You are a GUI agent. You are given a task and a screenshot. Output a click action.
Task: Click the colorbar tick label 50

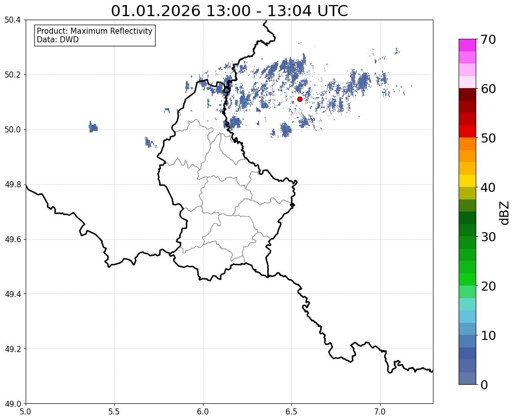[x=488, y=138]
